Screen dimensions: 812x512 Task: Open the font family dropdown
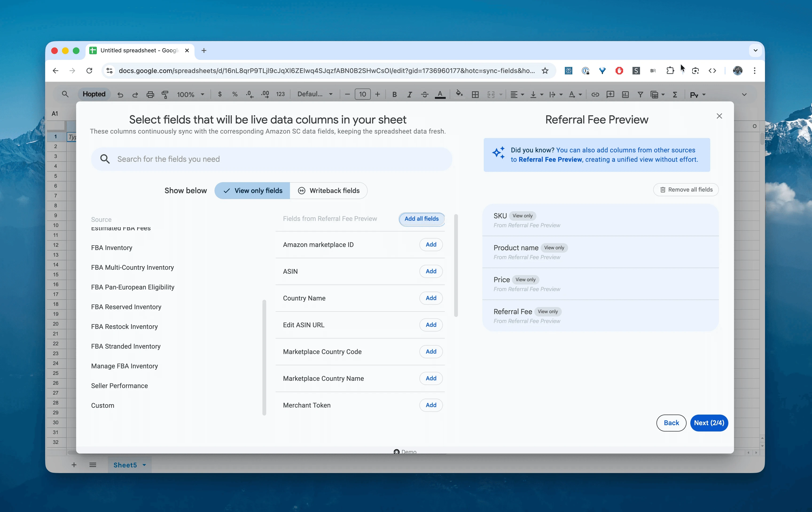315,94
